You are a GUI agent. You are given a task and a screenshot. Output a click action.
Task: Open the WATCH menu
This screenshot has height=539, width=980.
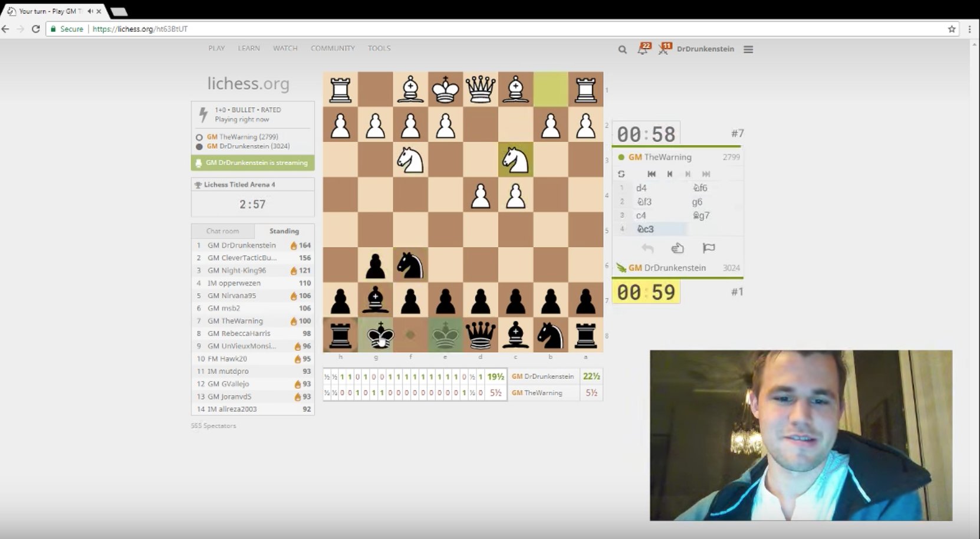(285, 48)
